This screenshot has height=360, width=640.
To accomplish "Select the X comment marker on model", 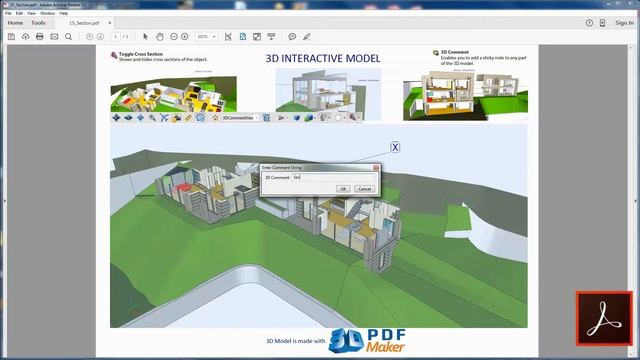I will point(395,147).
